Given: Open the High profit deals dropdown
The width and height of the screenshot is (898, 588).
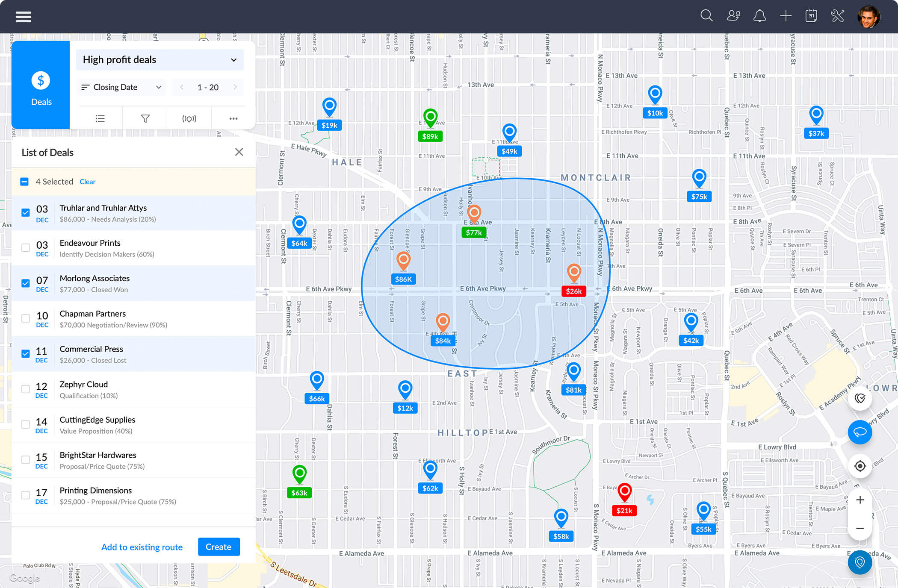Looking at the screenshot, I should [160, 60].
